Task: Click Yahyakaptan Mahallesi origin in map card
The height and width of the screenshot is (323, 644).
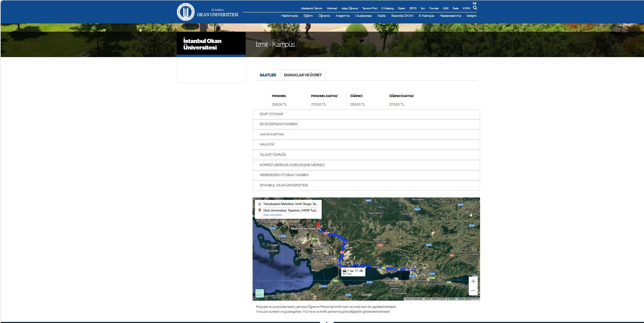Action: click(290, 204)
